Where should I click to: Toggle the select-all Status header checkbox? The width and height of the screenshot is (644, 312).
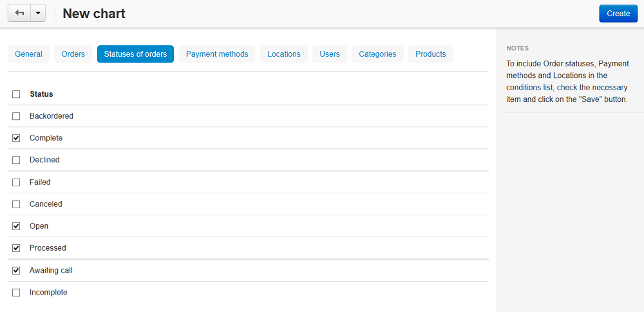pyautogui.click(x=16, y=94)
